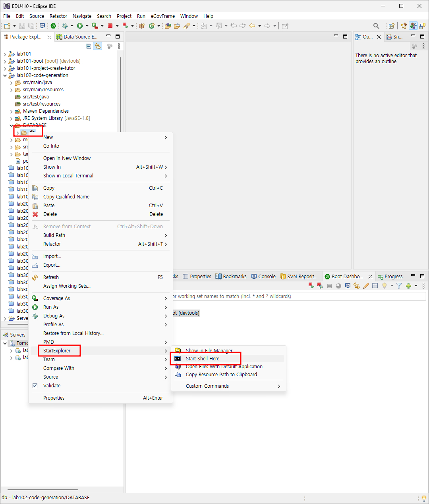Image resolution: width=429 pixels, height=504 pixels.
Task: Click Show in Local Terminal entry
Action: coord(100,176)
